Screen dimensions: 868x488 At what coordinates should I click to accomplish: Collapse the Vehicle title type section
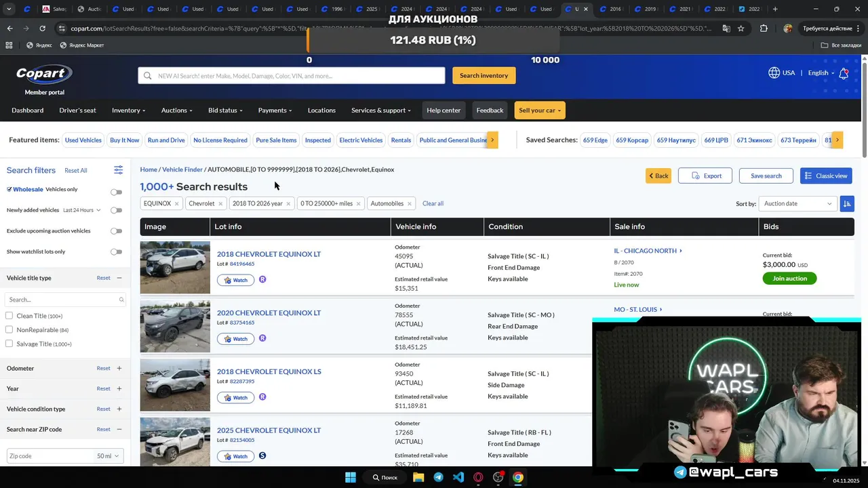pos(119,278)
